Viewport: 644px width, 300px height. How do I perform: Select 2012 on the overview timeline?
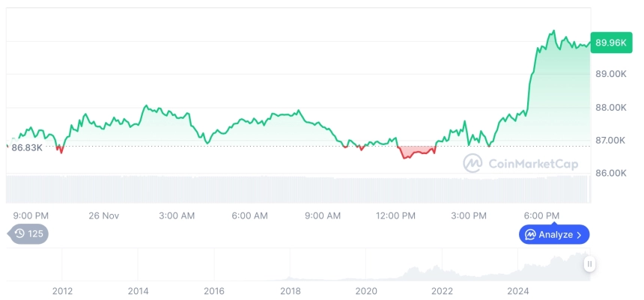coord(62,291)
